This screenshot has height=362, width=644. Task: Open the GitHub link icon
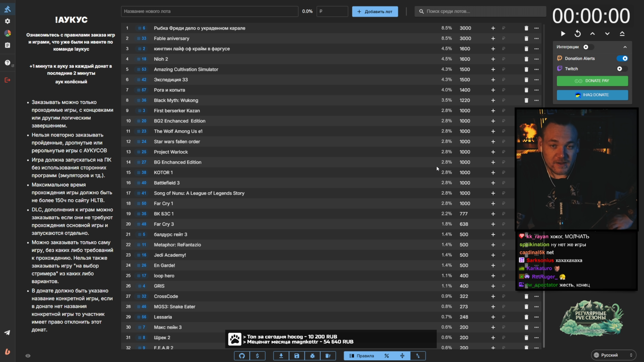[x=242, y=356]
